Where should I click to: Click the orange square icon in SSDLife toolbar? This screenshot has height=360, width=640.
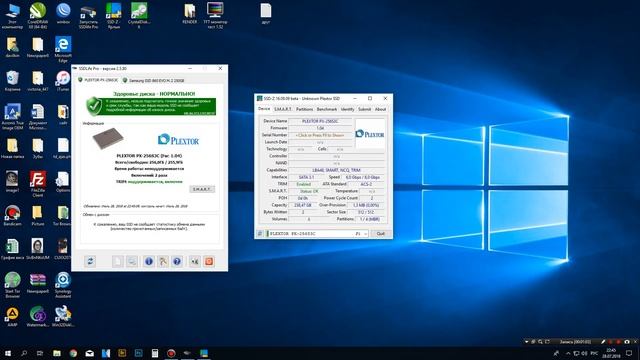pos(209,261)
